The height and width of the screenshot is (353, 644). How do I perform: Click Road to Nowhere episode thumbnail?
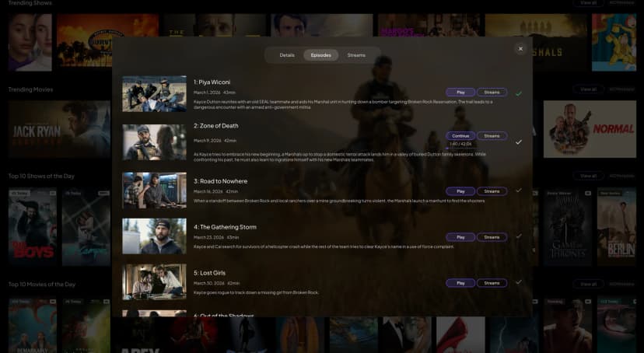155,190
